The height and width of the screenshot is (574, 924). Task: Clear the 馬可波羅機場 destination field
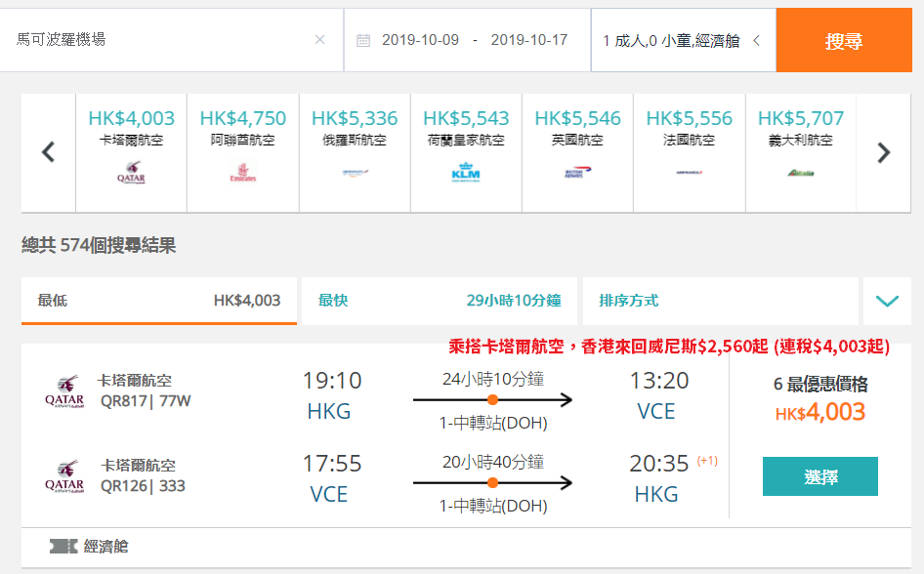(x=320, y=39)
